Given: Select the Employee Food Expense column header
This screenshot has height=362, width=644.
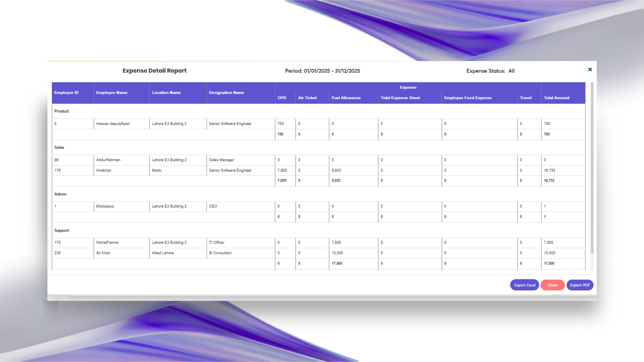Looking at the screenshot, I should click(x=468, y=98).
